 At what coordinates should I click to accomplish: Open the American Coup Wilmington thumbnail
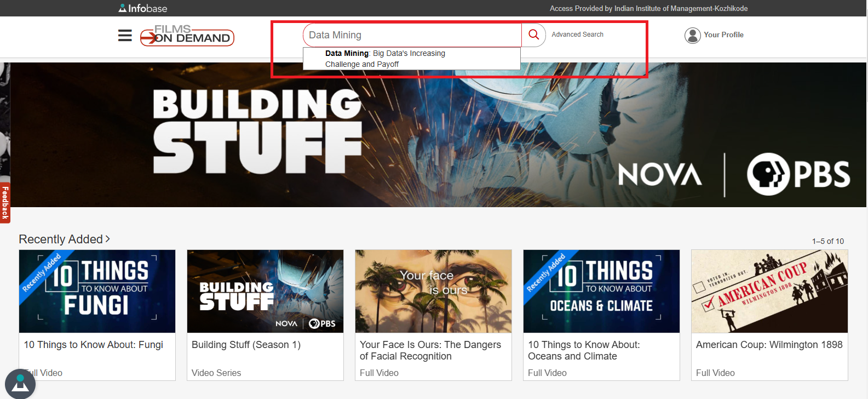click(x=769, y=291)
